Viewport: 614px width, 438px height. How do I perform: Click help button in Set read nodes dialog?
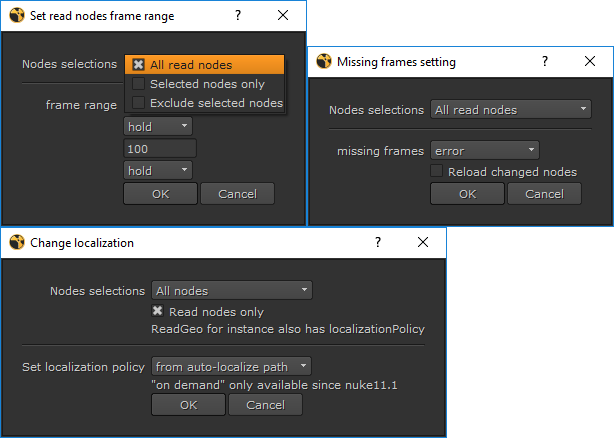point(237,16)
